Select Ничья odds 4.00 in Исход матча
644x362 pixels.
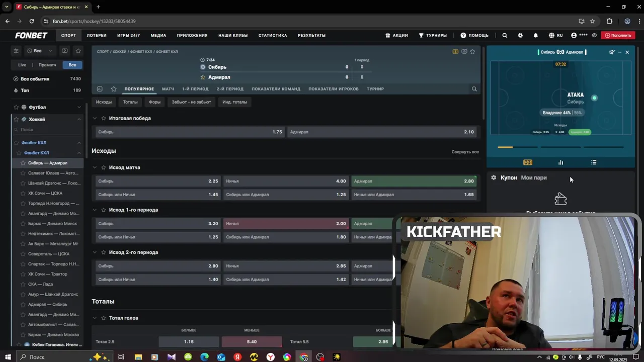[286, 181]
